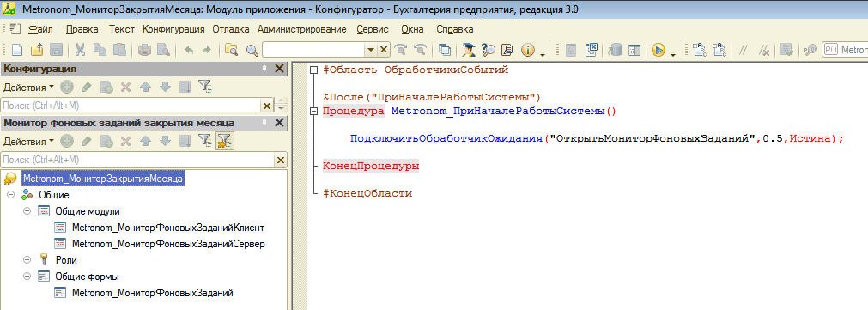
Task: Select the Metronom_МониторФоновыхЗаданий common form
Action: click(153, 292)
